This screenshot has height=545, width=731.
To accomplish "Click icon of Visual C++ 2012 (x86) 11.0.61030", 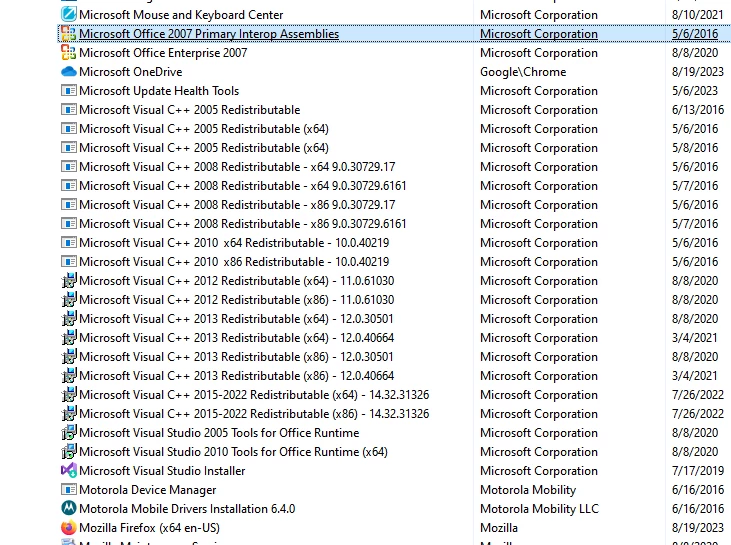I will (x=69, y=300).
